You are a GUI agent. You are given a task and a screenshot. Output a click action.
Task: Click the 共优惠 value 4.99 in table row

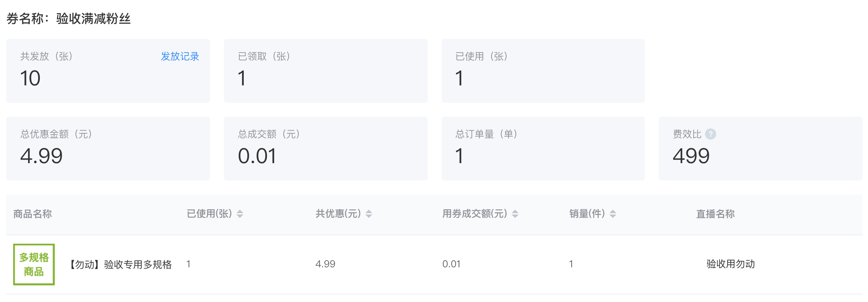coord(325,264)
